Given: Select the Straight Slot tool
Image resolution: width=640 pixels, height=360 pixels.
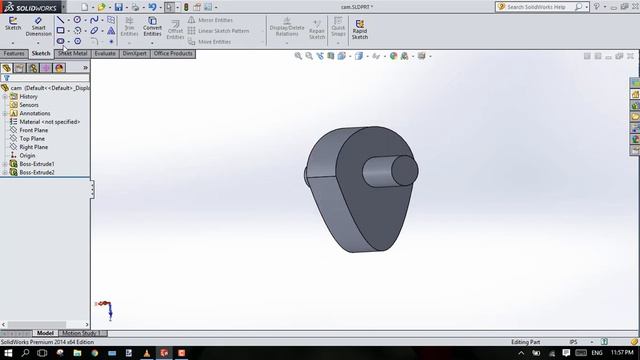Looking at the screenshot, I should tap(60, 41).
